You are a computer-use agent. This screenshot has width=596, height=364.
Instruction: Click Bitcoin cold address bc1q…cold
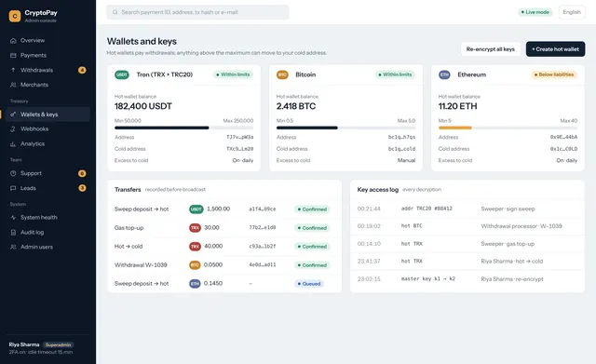point(401,149)
